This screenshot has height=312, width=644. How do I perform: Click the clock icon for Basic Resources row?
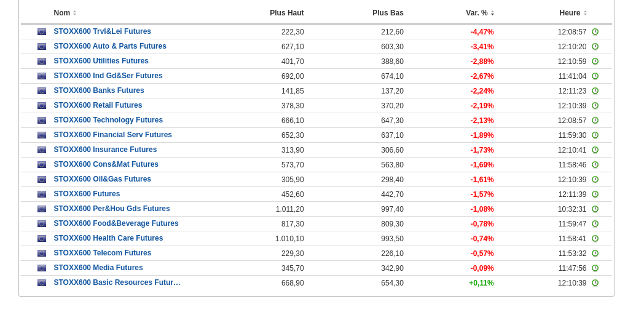tap(595, 283)
